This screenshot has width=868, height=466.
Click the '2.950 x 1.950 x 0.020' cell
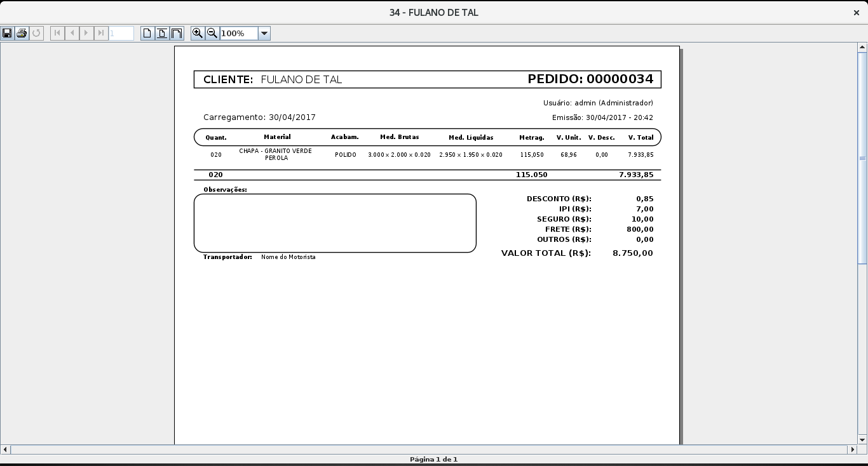click(x=471, y=155)
